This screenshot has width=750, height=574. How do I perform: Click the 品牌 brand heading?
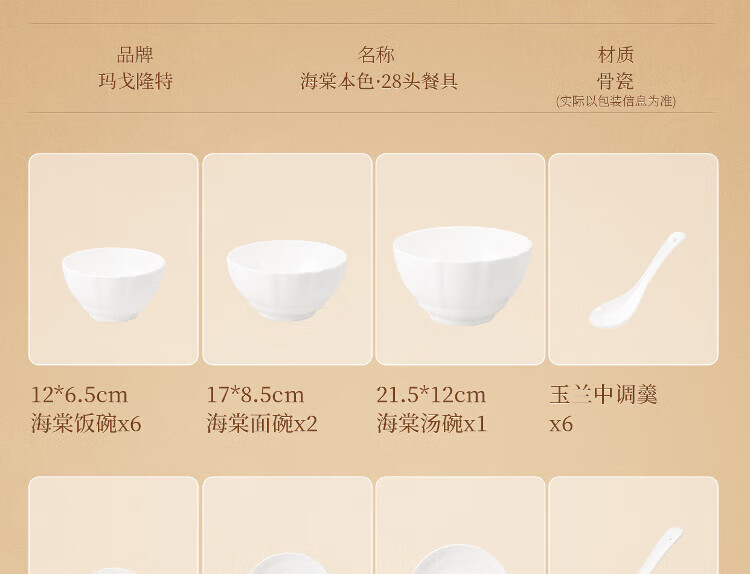pyautogui.click(x=135, y=55)
